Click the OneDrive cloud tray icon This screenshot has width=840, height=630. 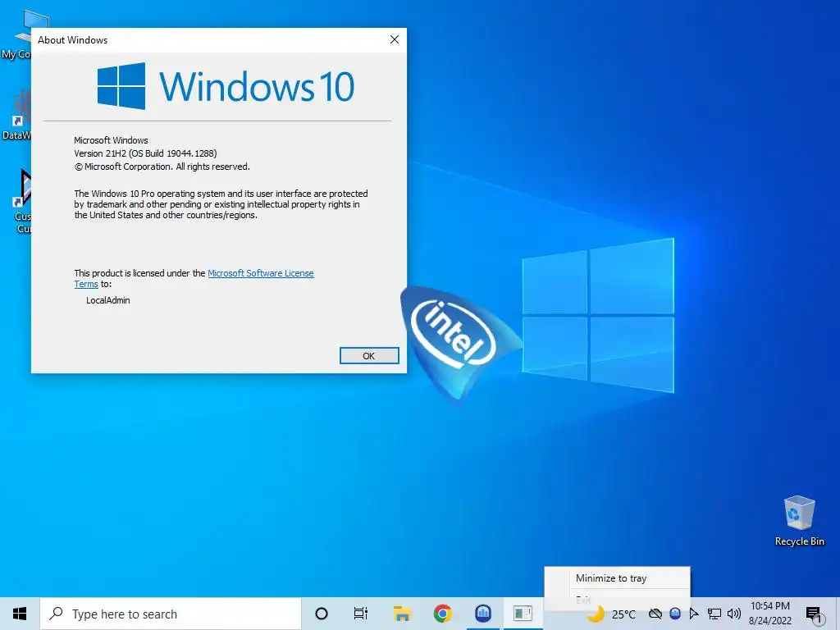click(655, 614)
